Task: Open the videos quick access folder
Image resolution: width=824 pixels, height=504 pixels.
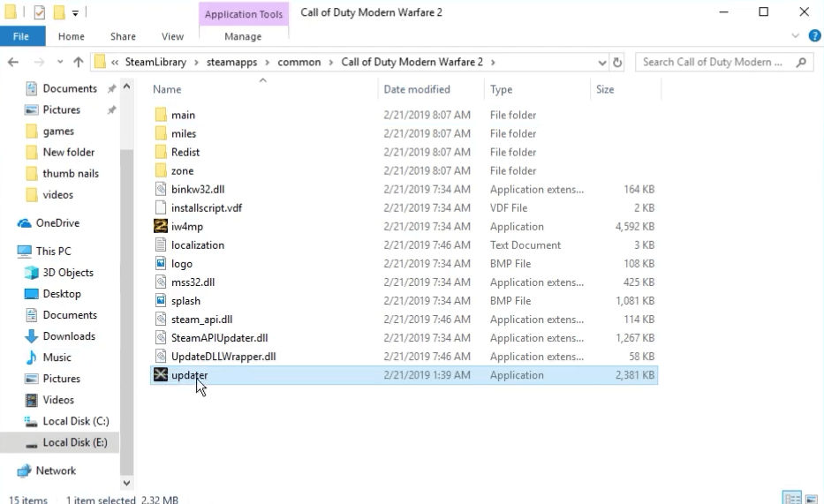Action: [x=49, y=195]
